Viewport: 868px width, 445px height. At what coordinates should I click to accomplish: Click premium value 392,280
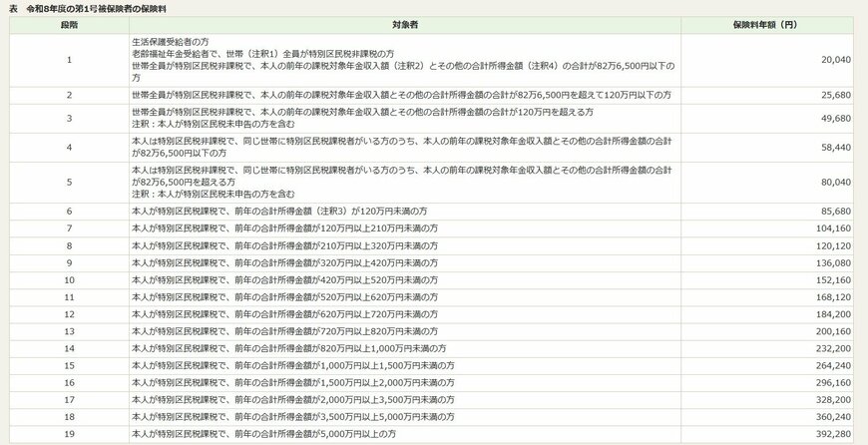click(834, 434)
